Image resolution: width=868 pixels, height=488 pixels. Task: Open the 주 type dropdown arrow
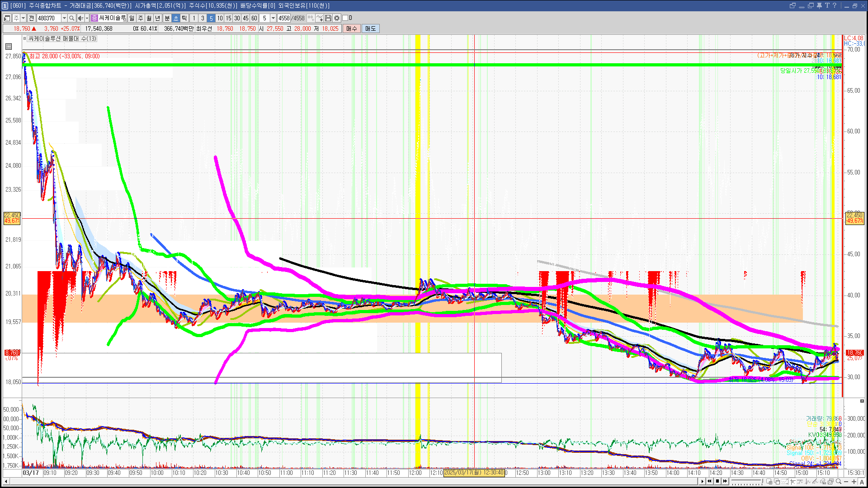(23, 18)
